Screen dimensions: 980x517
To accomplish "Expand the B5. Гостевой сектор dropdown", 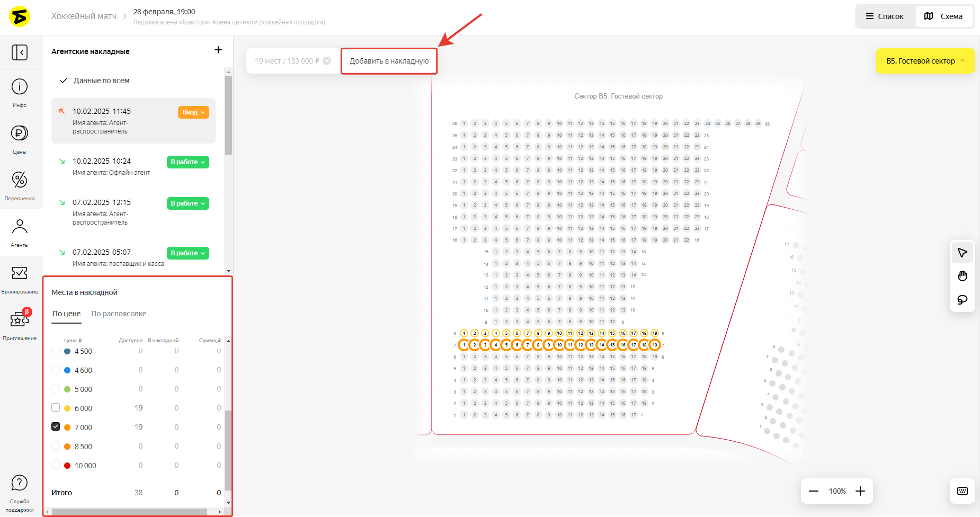I will pos(925,61).
